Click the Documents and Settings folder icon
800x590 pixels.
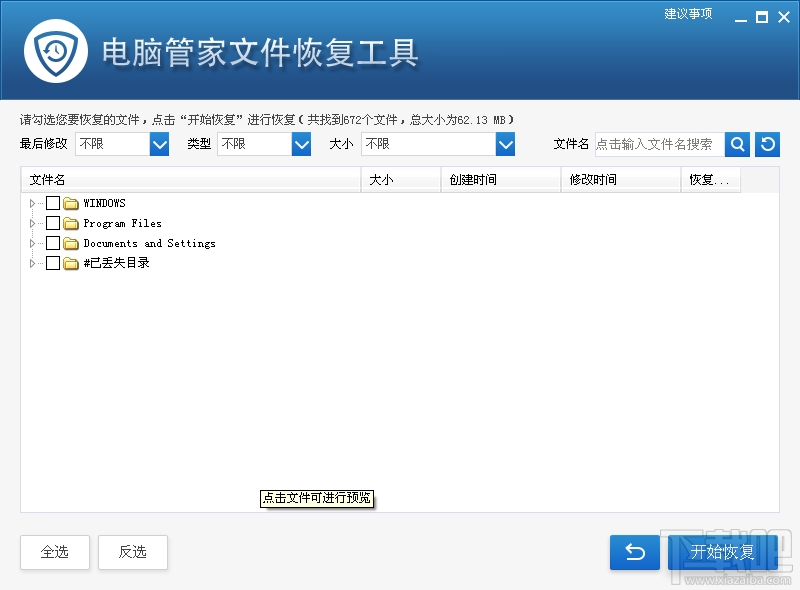[71, 243]
